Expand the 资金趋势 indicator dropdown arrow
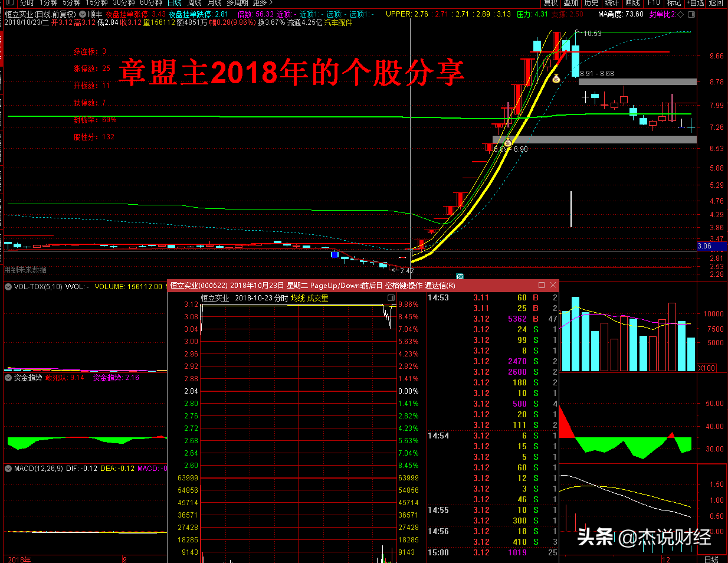The height and width of the screenshot is (563, 728). [x=8, y=378]
